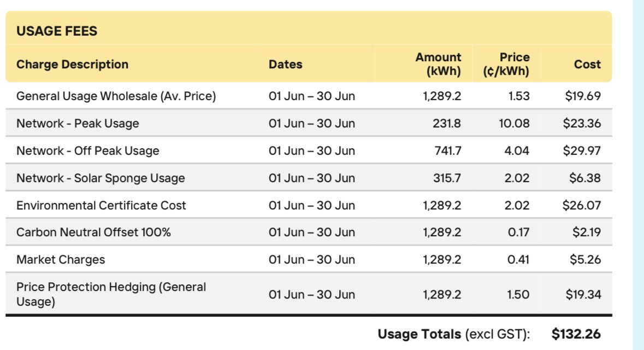This screenshot has width=644, height=350.
Task: Click the 0.17 price value
Action: pos(518,232)
